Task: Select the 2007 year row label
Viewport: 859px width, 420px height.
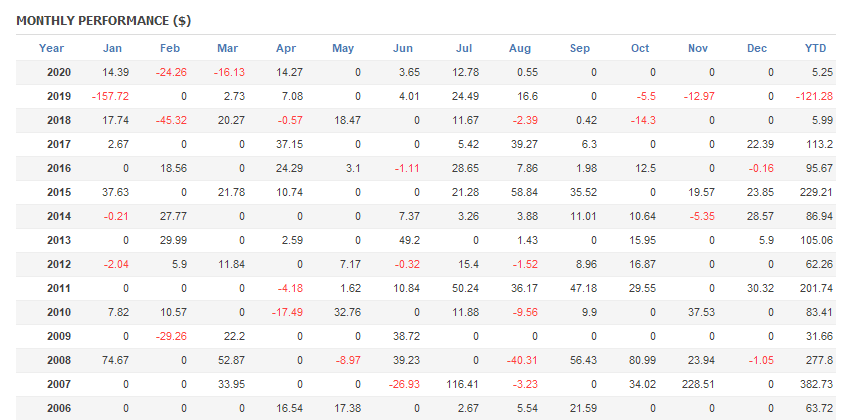Action: pyautogui.click(x=59, y=385)
